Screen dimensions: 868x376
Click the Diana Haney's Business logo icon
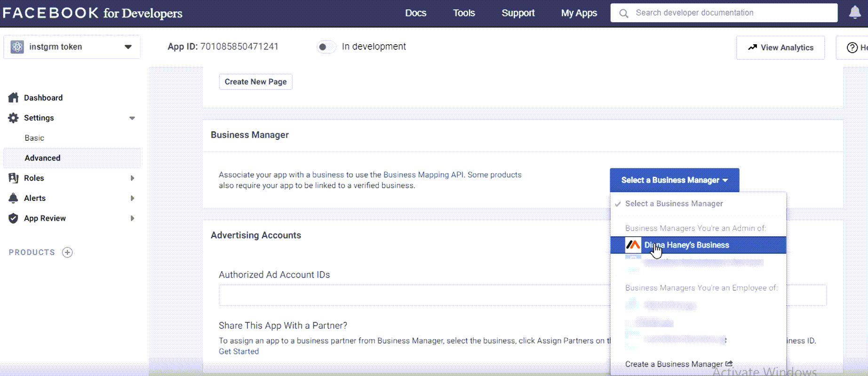(x=633, y=245)
